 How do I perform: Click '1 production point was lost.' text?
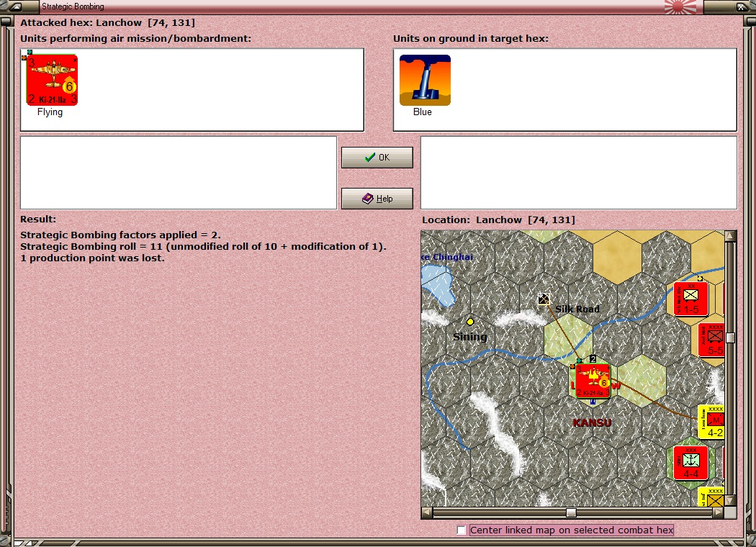pyautogui.click(x=93, y=258)
